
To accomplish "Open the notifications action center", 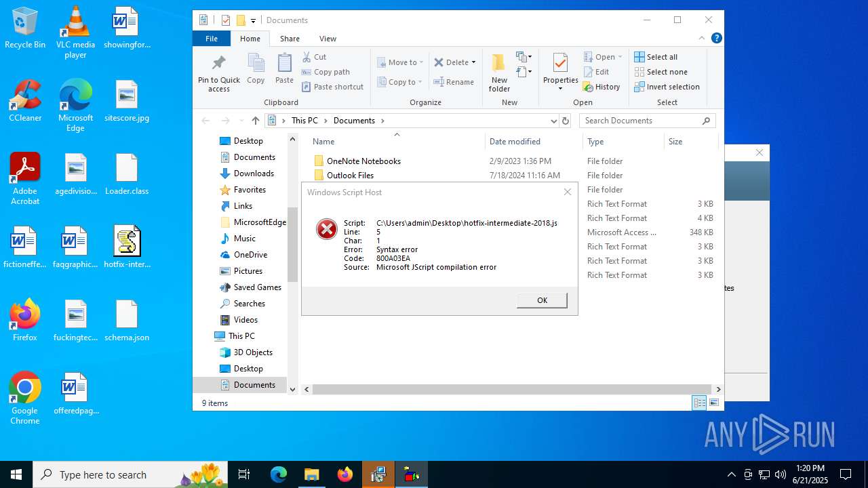I will pyautogui.click(x=846, y=474).
